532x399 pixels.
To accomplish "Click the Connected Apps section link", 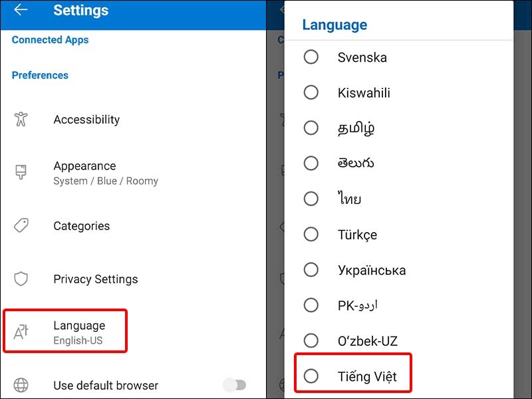I will [x=50, y=40].
